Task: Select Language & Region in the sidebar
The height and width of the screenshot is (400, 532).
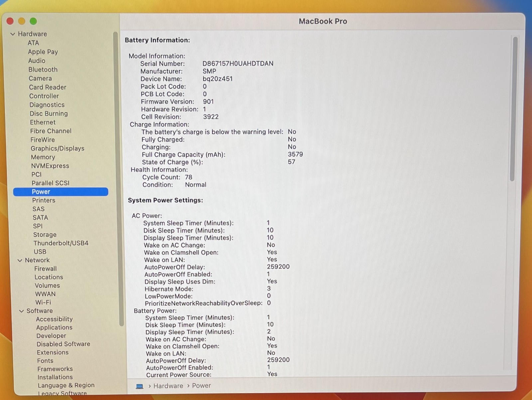Action: coord(66,385)
